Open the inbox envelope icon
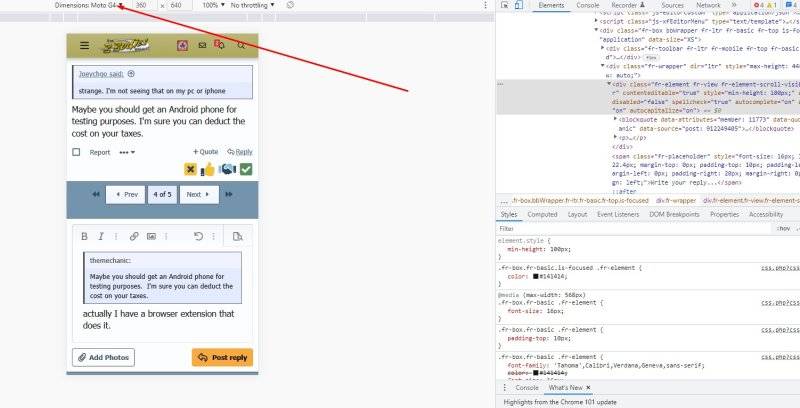 [202, 45]
